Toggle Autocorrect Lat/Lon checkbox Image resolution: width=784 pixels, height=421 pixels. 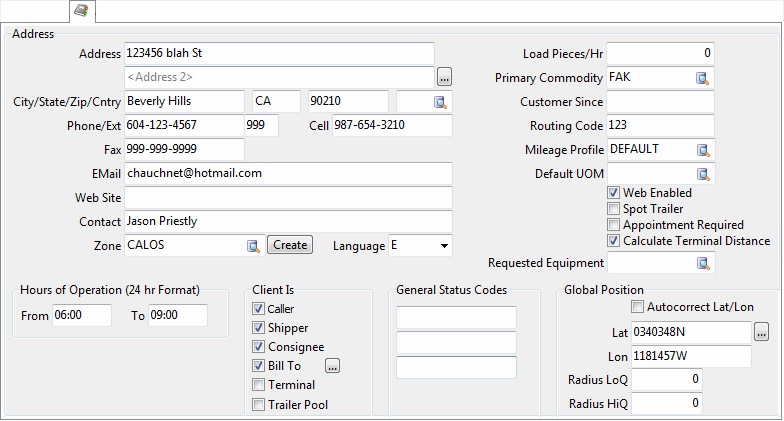[638, 307]
